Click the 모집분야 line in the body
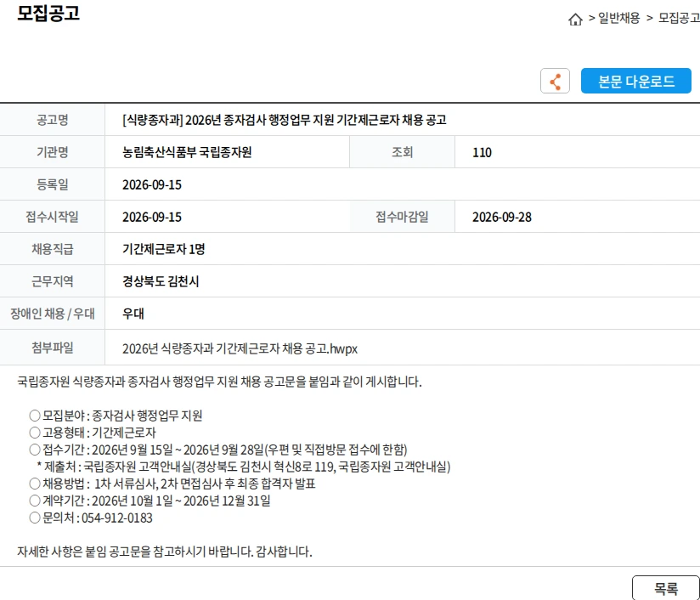700x600 pixels. [116, 416]
